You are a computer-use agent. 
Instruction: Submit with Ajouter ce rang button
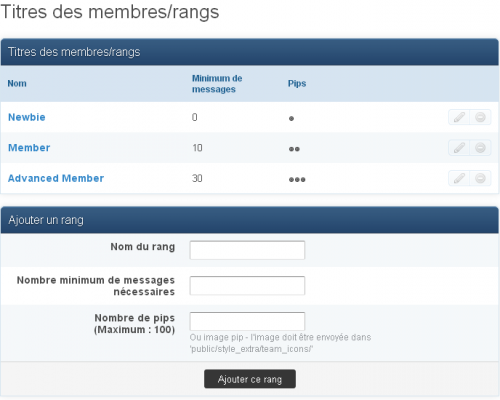click(250, 379)
